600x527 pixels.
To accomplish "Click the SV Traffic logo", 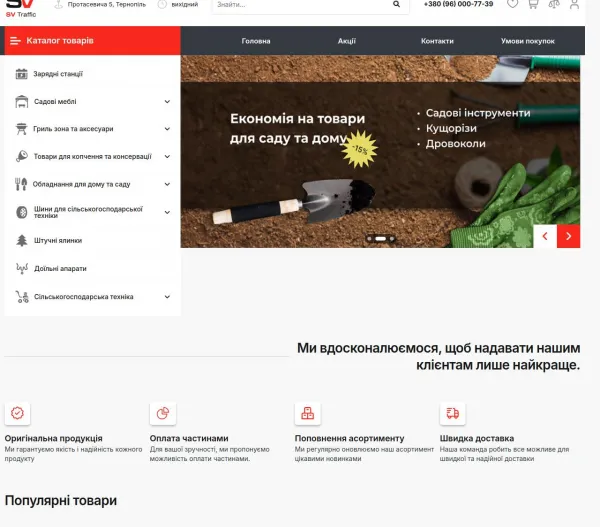I will pos(21,8).
